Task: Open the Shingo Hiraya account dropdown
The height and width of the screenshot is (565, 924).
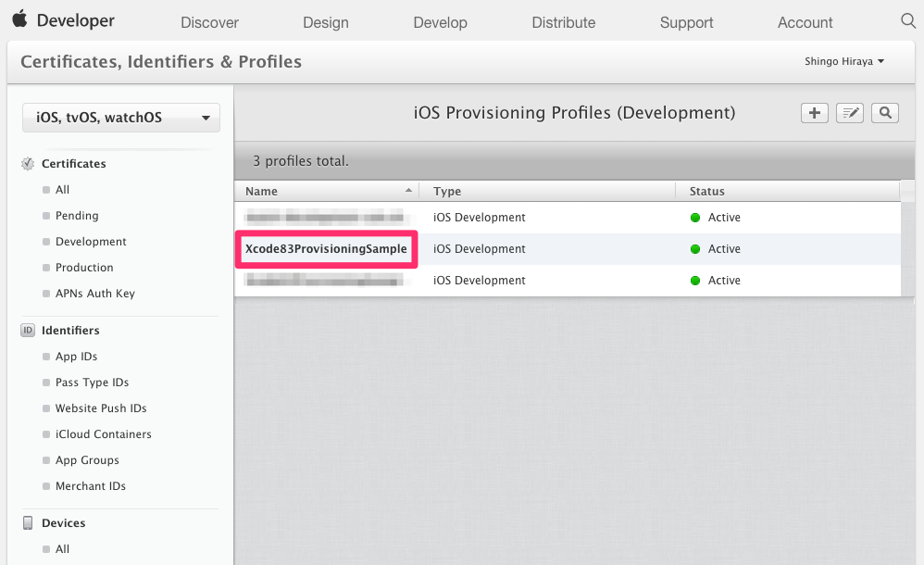Action: tap(844, 61)
